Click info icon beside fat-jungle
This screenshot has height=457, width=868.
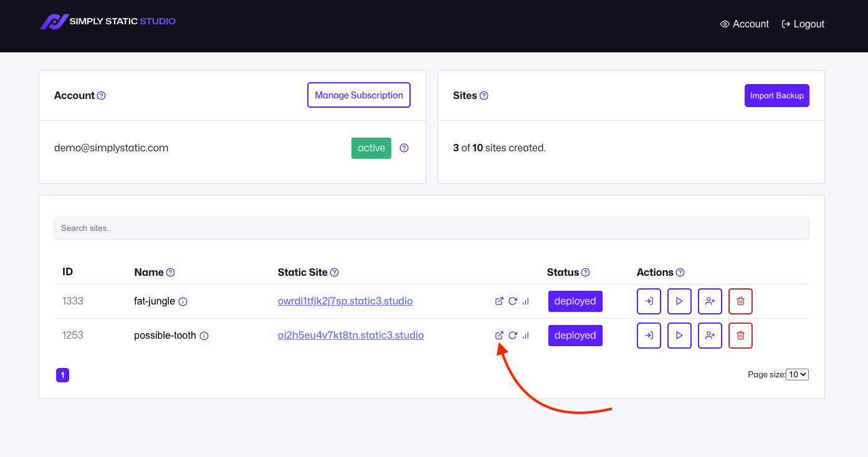pyautogui.click(x=183, y=302)
